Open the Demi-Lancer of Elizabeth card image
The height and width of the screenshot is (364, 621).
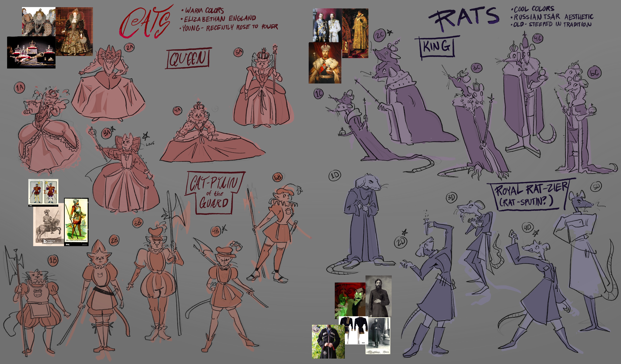click(x=76, y=222)
